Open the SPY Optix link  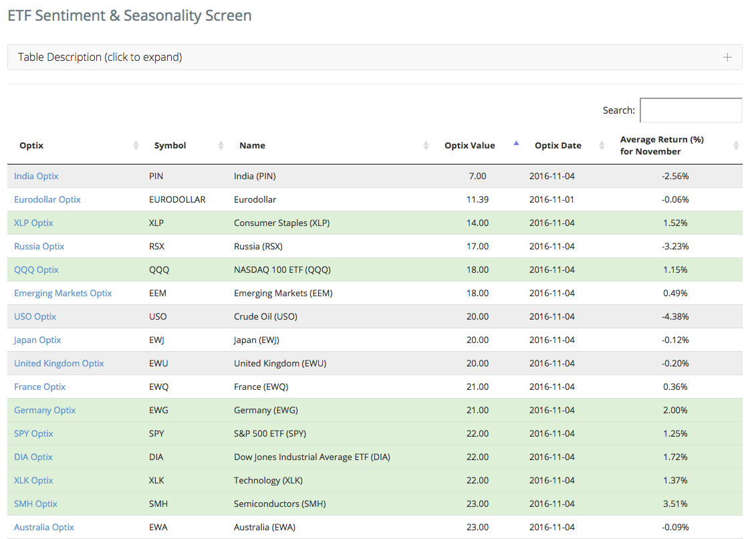33,433
